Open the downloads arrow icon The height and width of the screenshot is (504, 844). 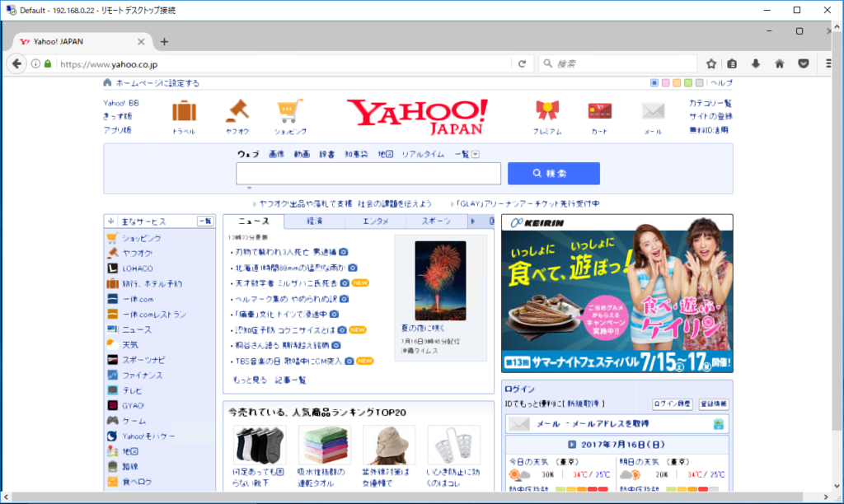(756, 64)
